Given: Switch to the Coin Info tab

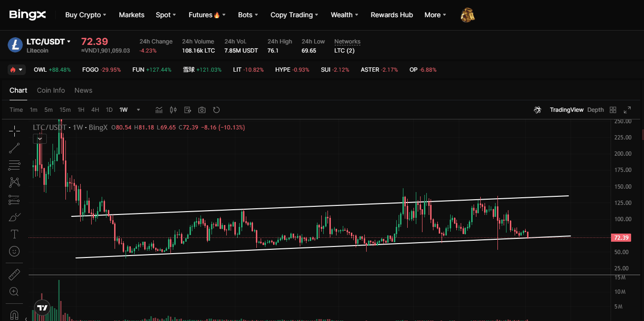Looking at the screenshot, I should (51, 90).
